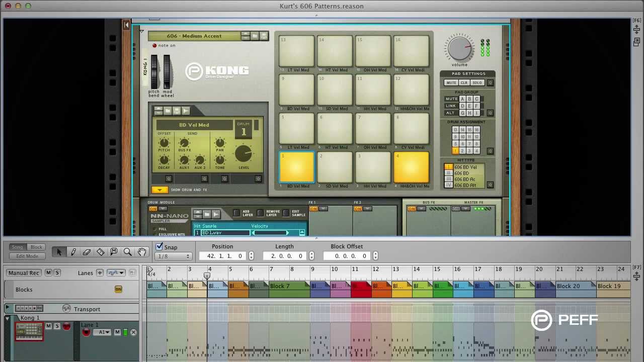The image size is (644, 362).
Task: Switch to Block view tab
Action: [x=36, y=247]
